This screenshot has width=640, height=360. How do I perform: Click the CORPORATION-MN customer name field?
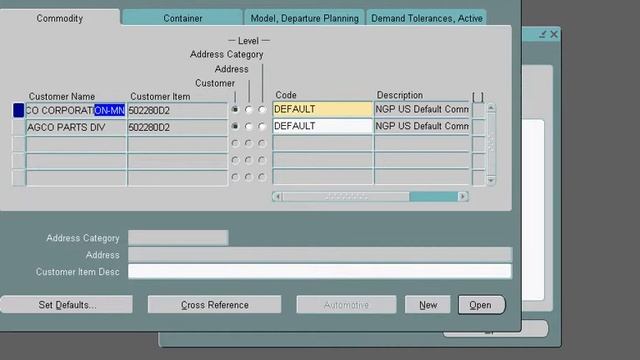[x=76, y=110]
